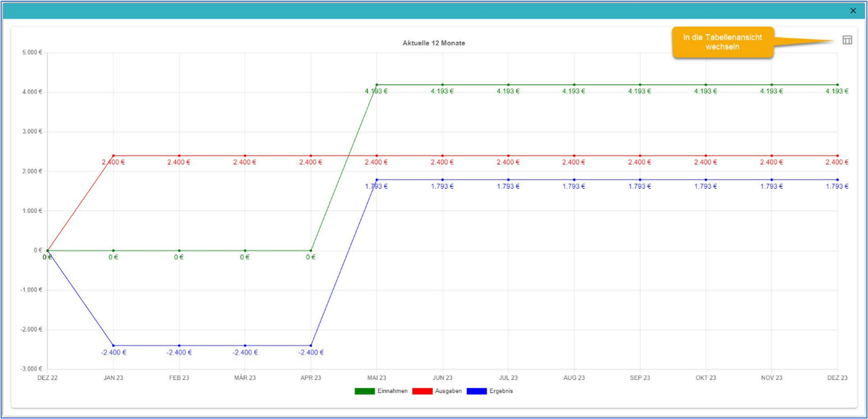Viewport: 868px width, 419px height.
Task: Select the blue Ergebnis data point at OKT 23
Action: pos(706,180)
